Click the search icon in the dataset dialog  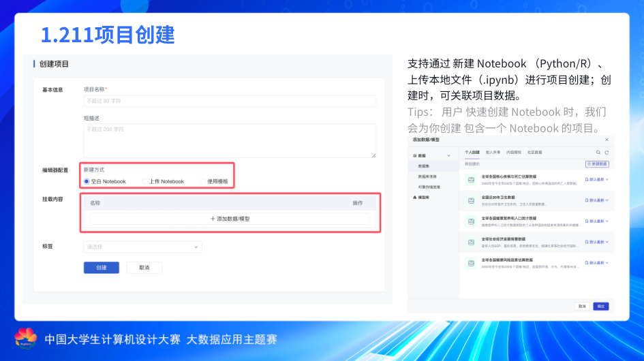click(598, 153)
